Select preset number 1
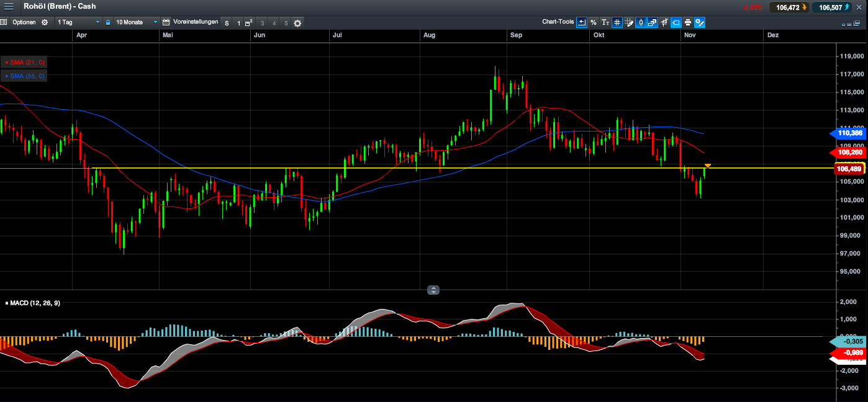868x402 pixels. [x=238, y=23]
